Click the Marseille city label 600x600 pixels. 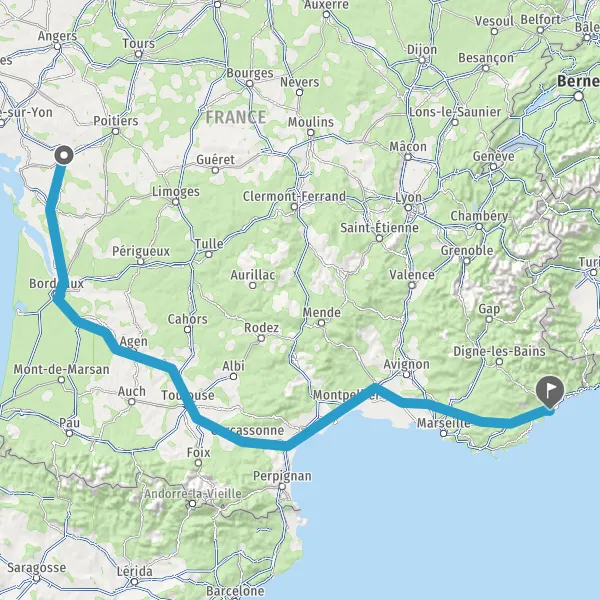443,423
